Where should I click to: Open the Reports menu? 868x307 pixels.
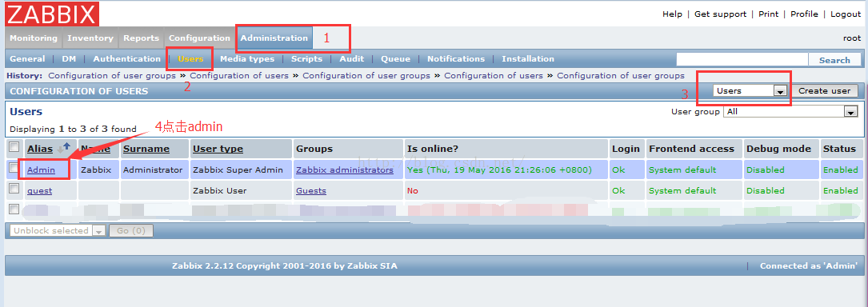[141, 38]
